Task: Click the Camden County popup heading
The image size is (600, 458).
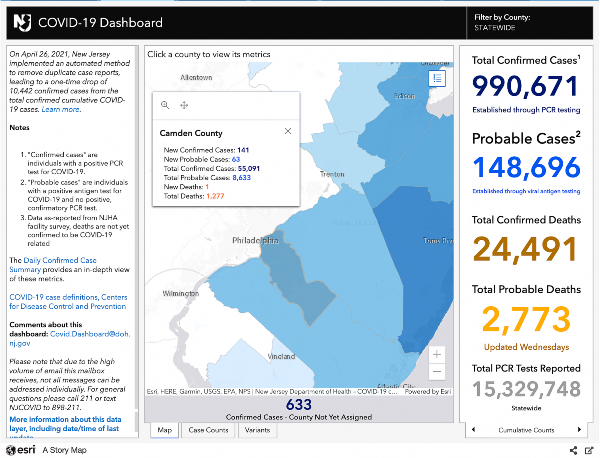Action: (x=191, y=133)
